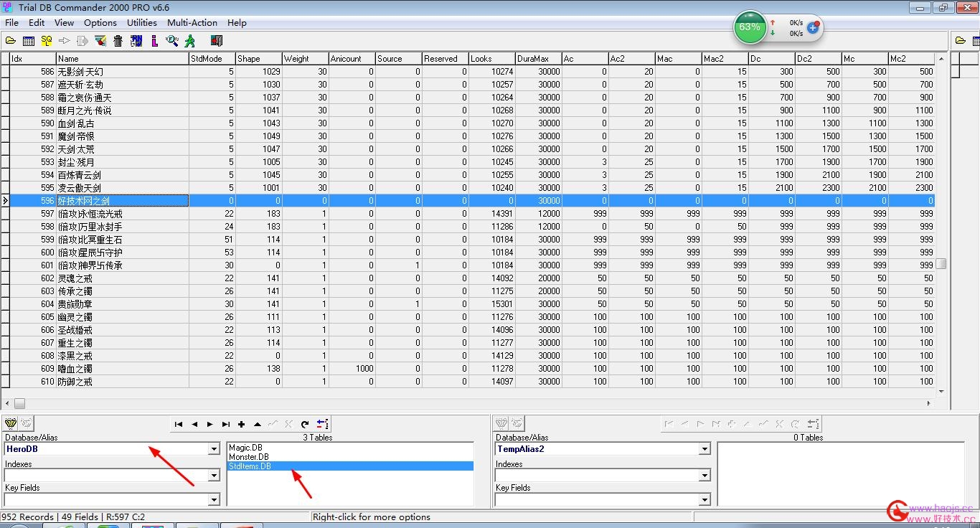Image resolution: width=980 pixels, height=528 pixels.
Task: Click the blue PN toolbar icon
Action: (x=136, y=41)
